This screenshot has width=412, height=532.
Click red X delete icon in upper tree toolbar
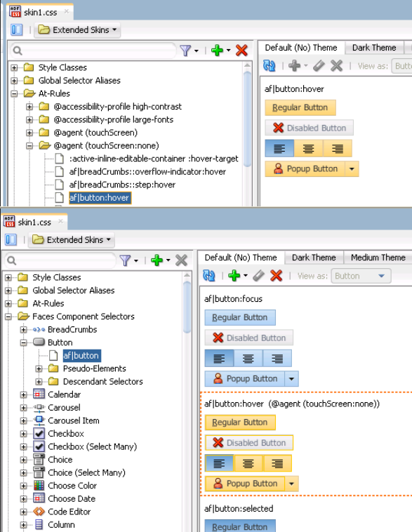pos(241,51)
